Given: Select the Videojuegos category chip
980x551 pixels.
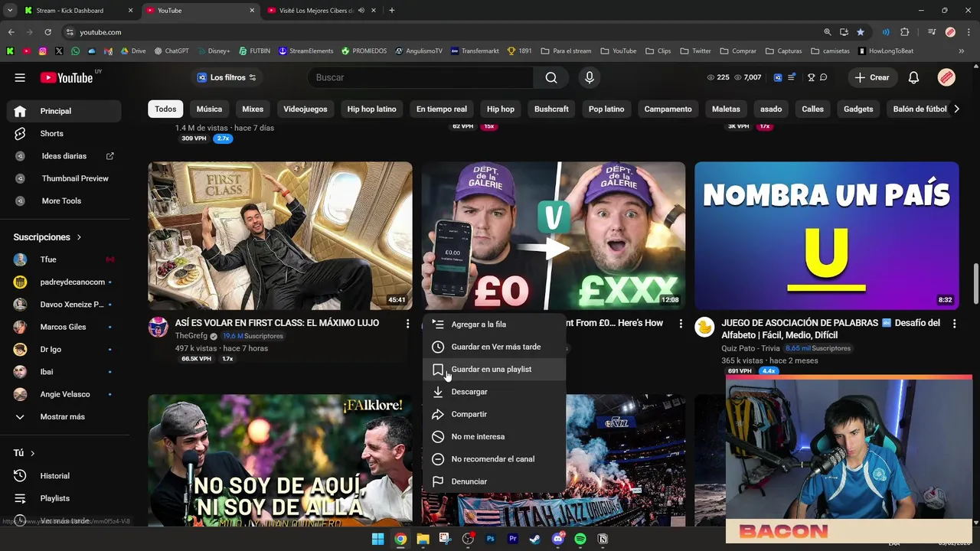Looking at the screenshot, I should (305, 109).
